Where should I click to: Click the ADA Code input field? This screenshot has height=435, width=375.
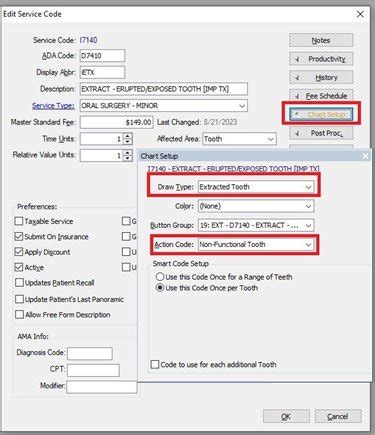(102, 56)
